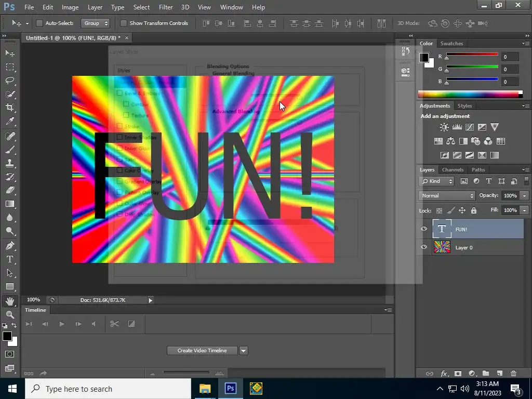Open the Window menu

point(231,7)
